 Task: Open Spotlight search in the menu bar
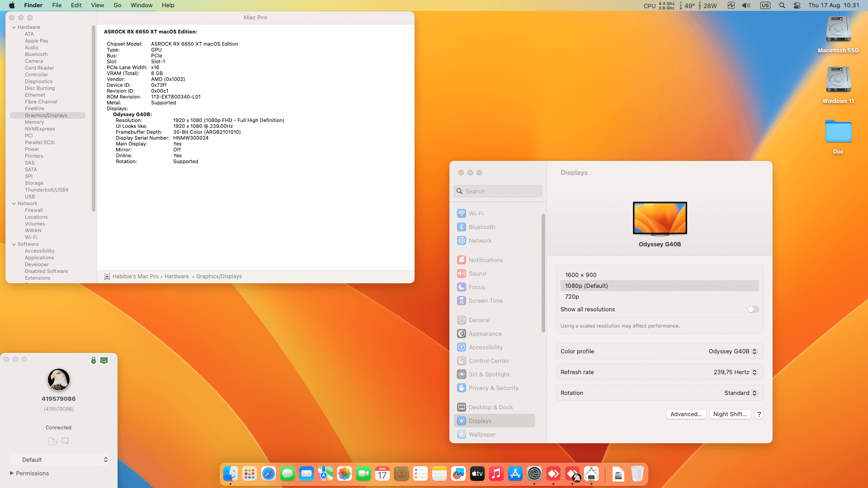click(782, 5)
